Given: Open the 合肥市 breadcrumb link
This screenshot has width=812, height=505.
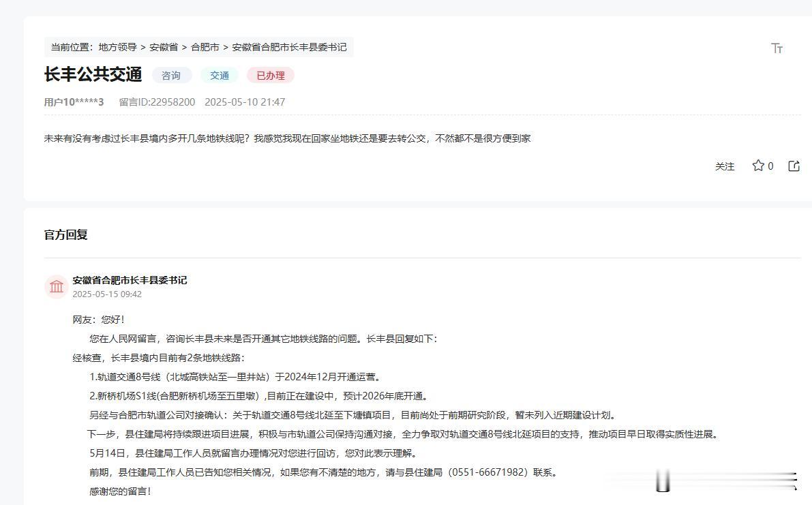Looking at the screenshot, I should [x=205, y=47].
